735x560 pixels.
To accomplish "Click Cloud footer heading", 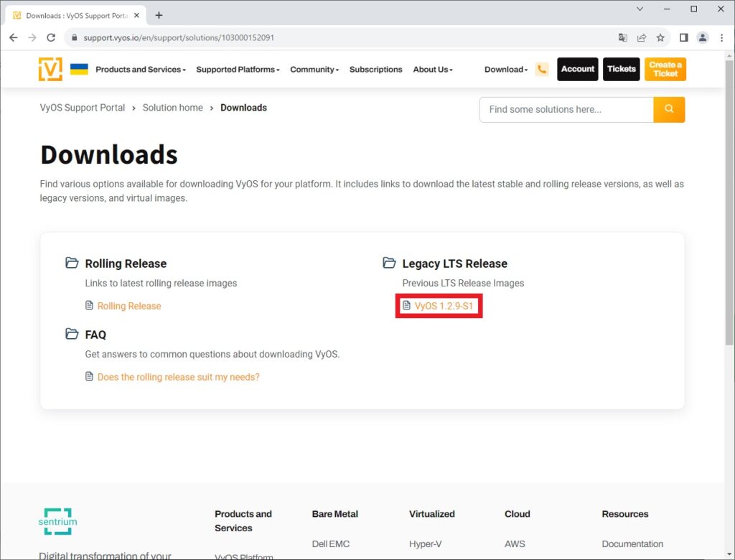I will coord(517,514).
